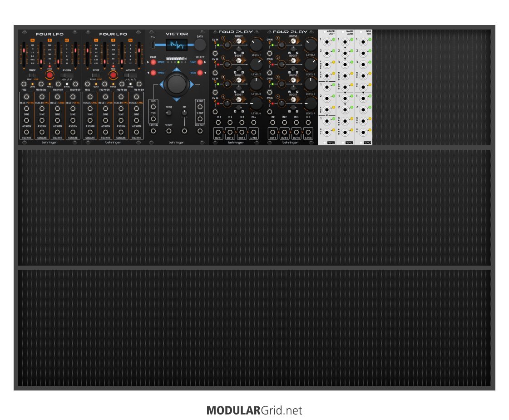Click the QUAD LED on left Four LFO

point(32,84)
